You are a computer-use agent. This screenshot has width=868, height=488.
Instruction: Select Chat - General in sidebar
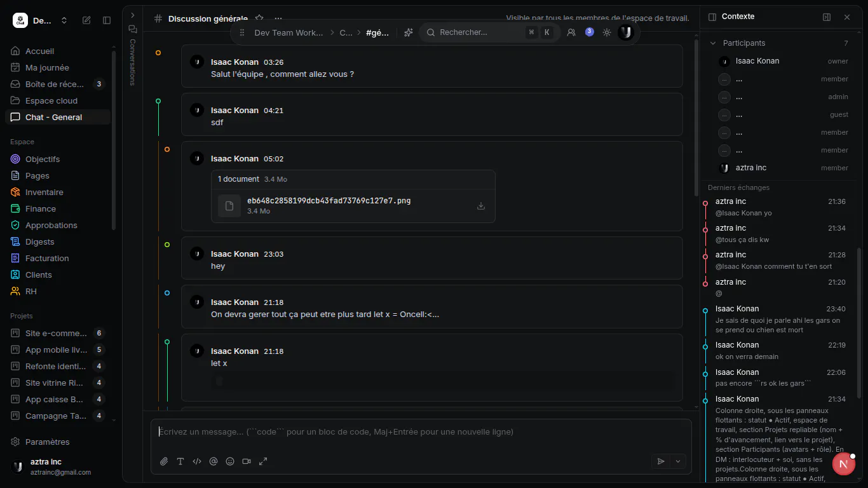[x=57, y=117]
